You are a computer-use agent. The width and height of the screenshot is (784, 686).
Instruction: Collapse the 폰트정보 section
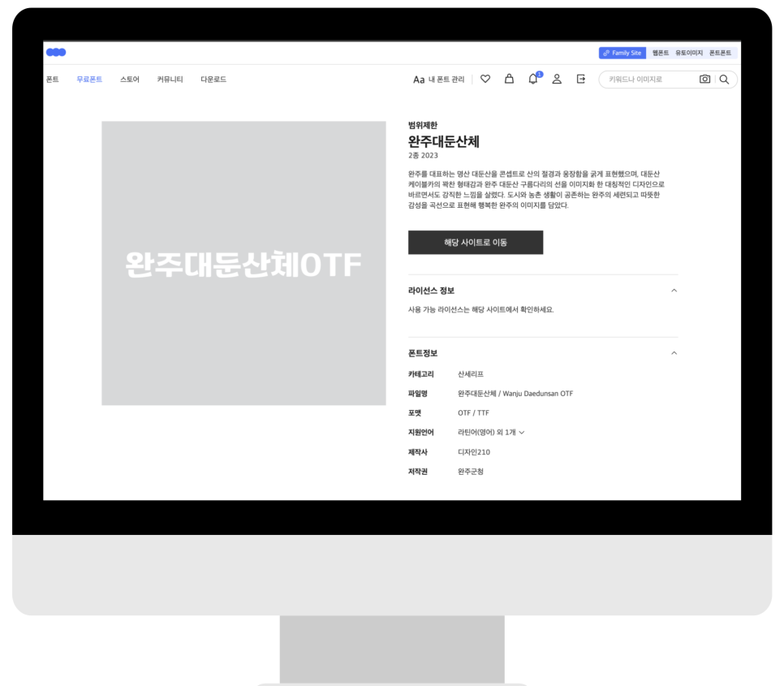click(x=674, y=353)
